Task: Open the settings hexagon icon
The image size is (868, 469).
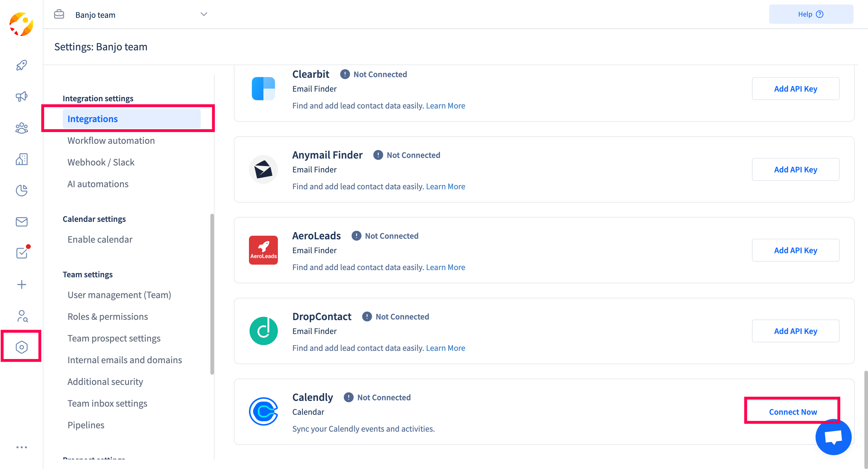Action: click(22, 347)
